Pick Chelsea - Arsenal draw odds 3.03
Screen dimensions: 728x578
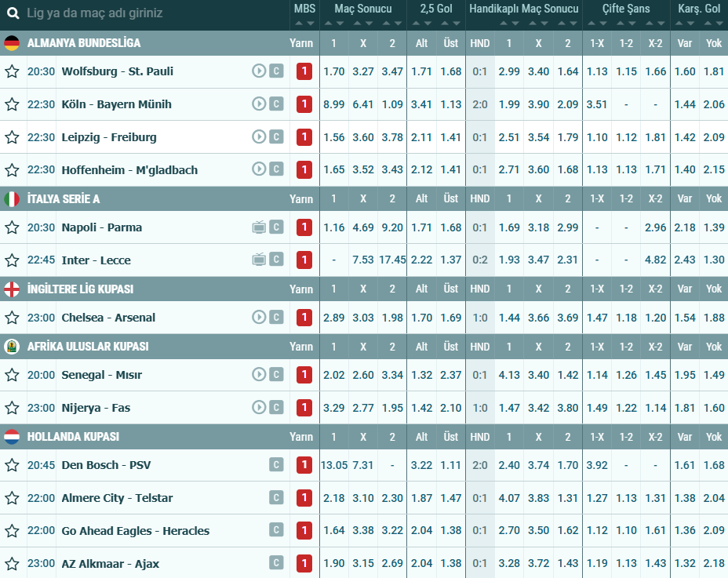coord(363,318)
